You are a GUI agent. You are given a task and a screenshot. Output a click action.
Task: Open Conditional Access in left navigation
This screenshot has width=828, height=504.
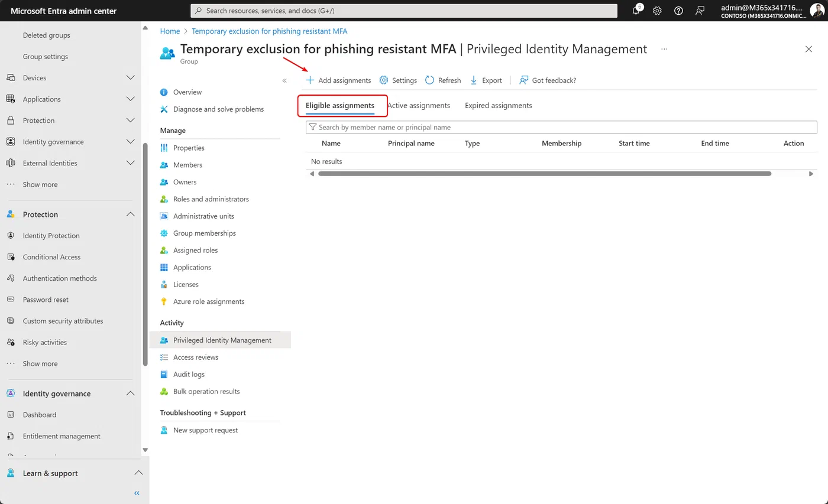tap(51, 257)
